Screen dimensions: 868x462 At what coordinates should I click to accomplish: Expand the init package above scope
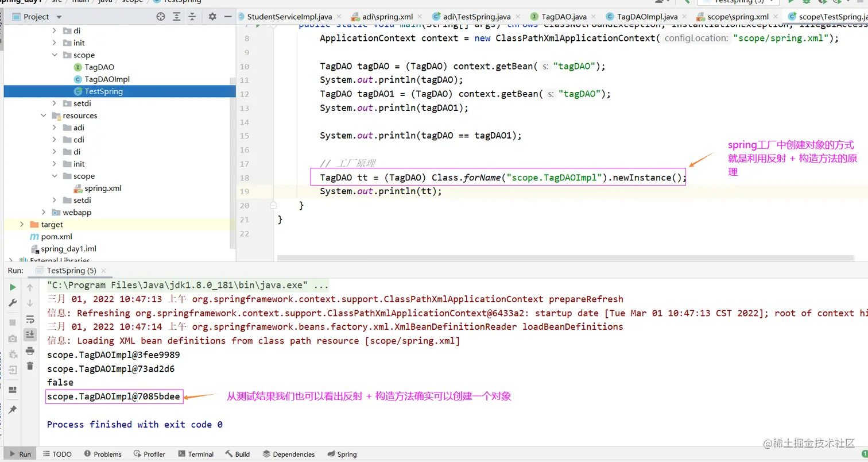pyautogui.click(x=55, y=43)
